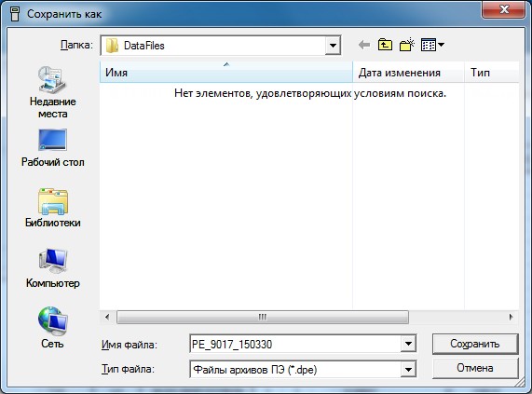Open Недавние места shortcut

point(52,92)
